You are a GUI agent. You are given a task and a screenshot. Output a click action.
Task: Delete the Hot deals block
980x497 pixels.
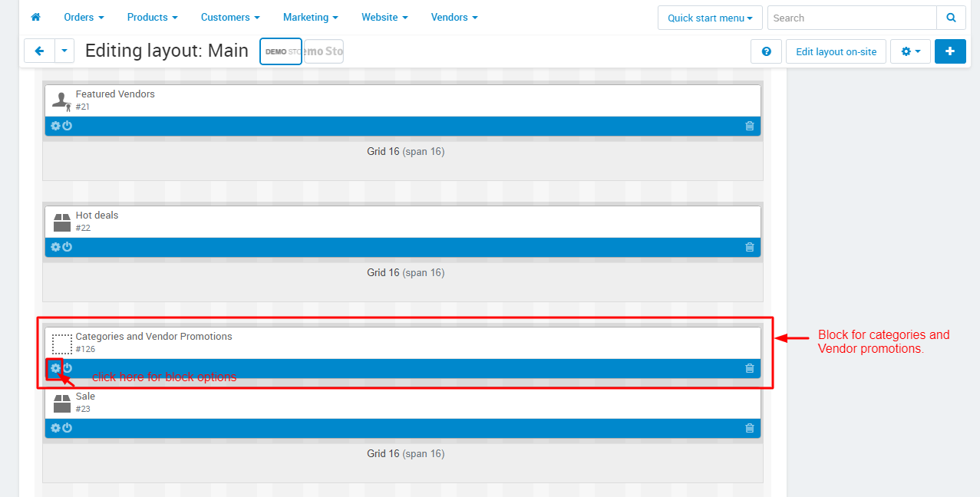(750, 247)
